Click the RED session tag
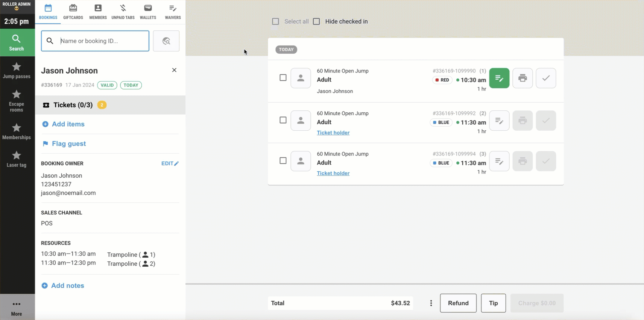Screen dimensions: 644x320 442,80
